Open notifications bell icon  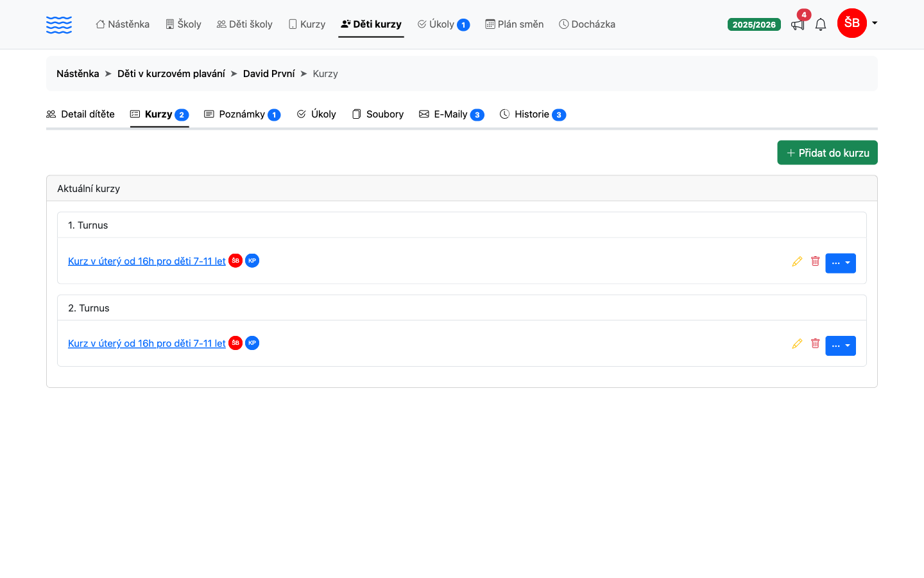pos(821,24)
